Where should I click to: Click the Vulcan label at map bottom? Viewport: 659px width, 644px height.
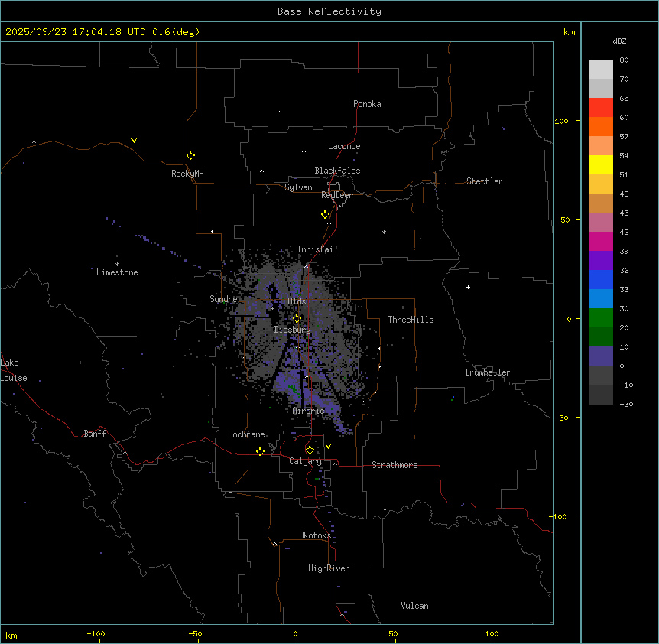point(414,606)
